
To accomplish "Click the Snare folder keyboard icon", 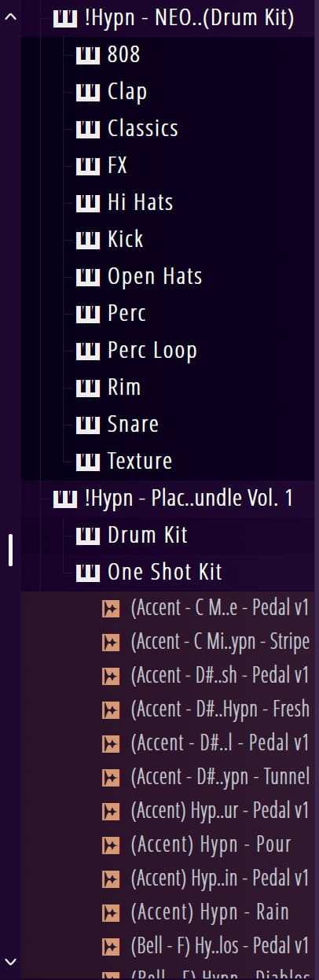I will (87, 425).
